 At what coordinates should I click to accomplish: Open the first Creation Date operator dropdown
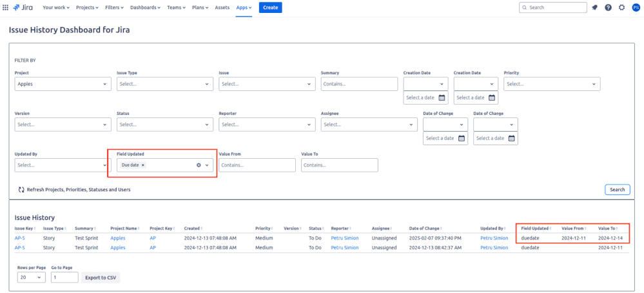[x=425, y=84]
